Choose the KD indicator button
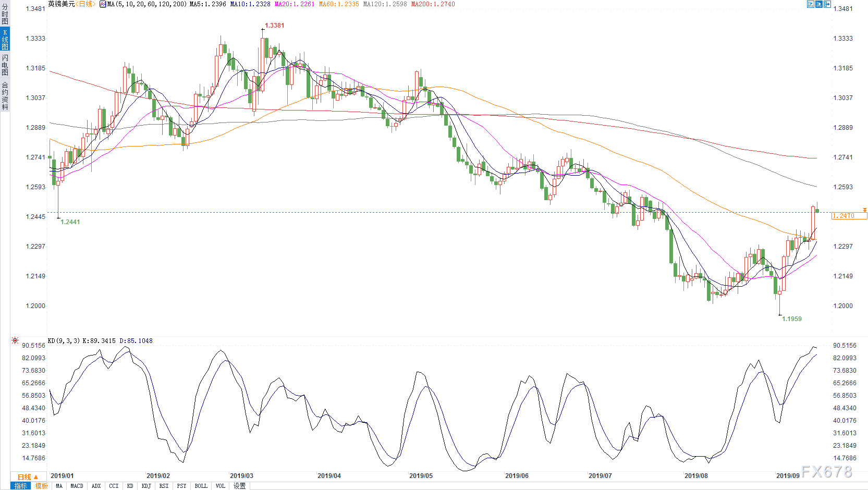 pyautogui.click(x=130, y=486)
